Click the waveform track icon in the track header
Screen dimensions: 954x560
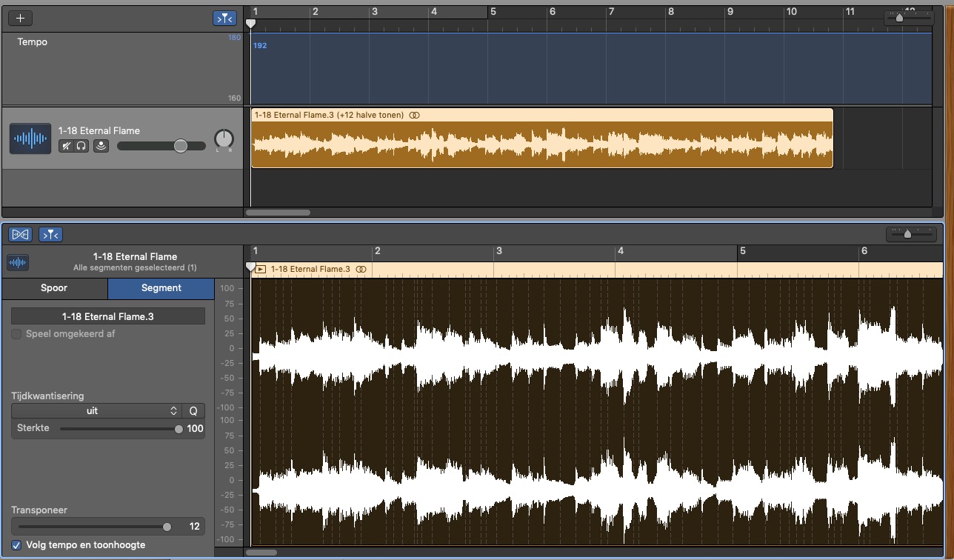click(x=30, y=139)
